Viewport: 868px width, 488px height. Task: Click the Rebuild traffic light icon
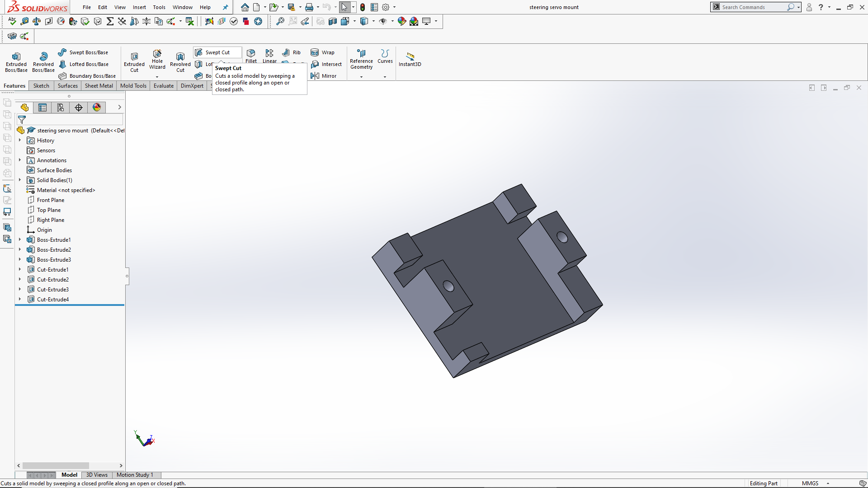click(362, 7)
